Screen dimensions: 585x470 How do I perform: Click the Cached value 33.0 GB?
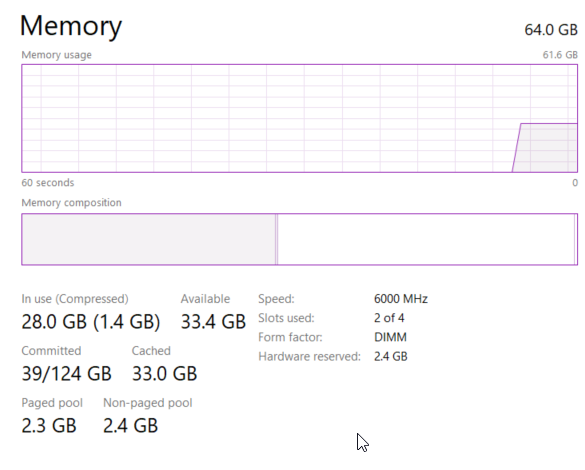pyautogui.click(x=164, y=373)
